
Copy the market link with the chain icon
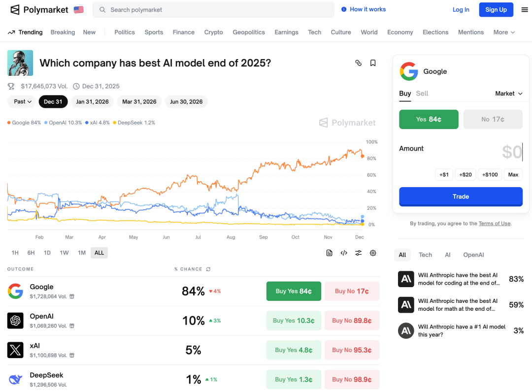pyautogui.click(x=358, y=63)
